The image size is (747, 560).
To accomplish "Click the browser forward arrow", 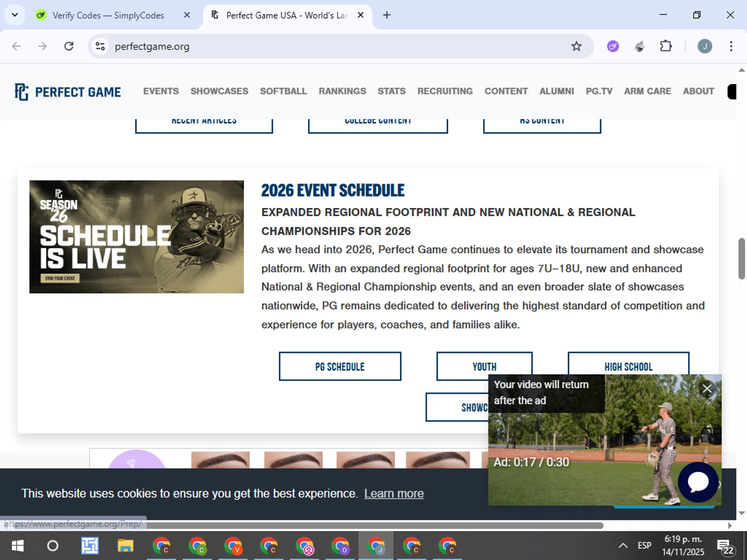I will point(42,46).
